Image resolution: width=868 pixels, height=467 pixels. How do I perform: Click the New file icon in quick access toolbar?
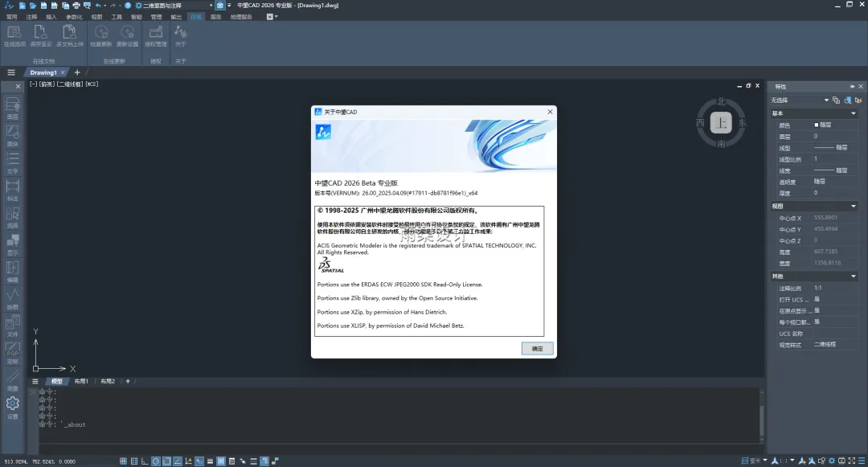pyautogui.click(x=23, y=6)
